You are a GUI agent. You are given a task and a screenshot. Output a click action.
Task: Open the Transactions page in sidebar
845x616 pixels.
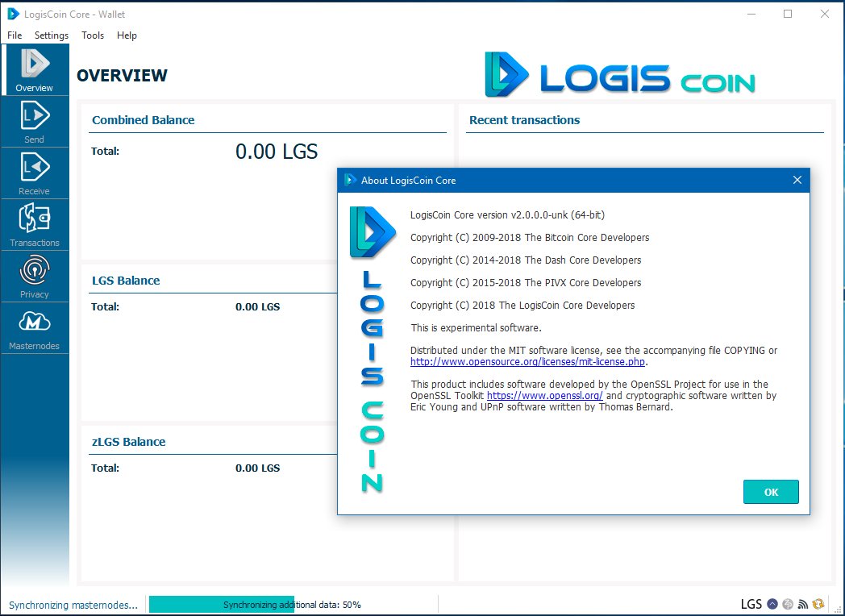pyautogui.click(x=35, y=225)
